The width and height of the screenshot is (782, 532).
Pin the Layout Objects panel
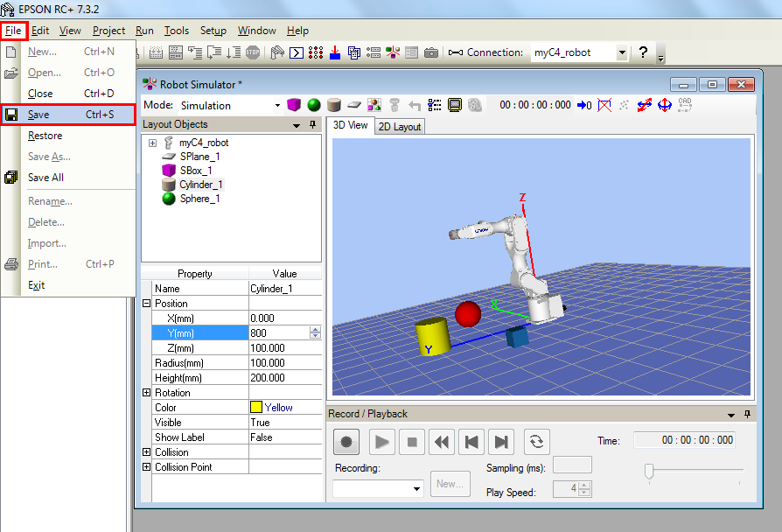pyautogui.click(x=311, y=124)
